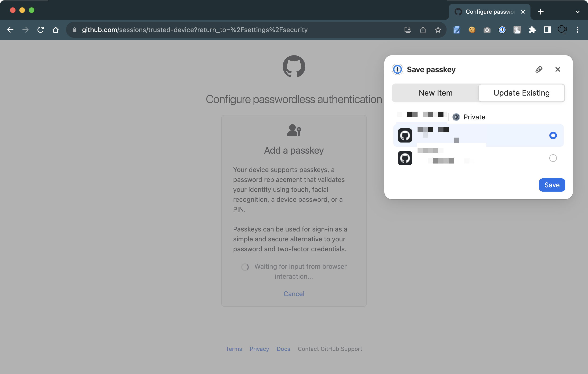Select the second GitHub account radio button
This screenshot has height=374, width=588.
click(553, 158)
